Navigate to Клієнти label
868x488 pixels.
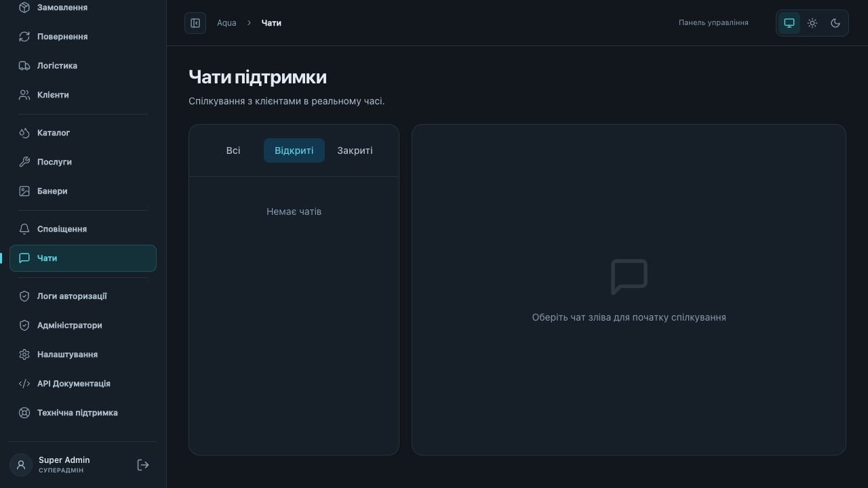pos(53,95)
